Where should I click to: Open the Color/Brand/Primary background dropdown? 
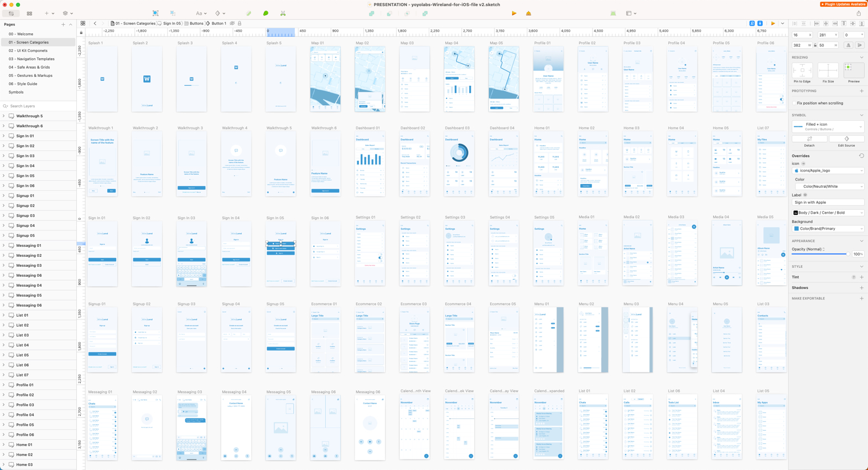click(828, 229)
